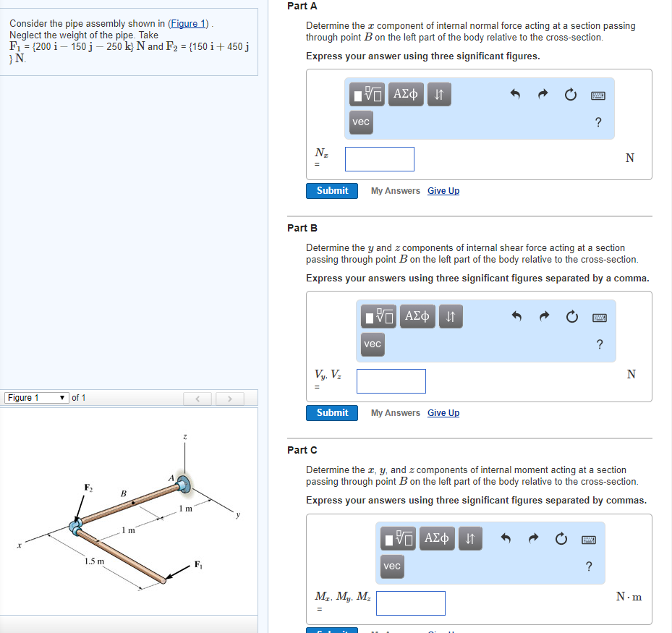
Task: Click the Vy, Vz answer box in Part B
Action: (391, 381)
